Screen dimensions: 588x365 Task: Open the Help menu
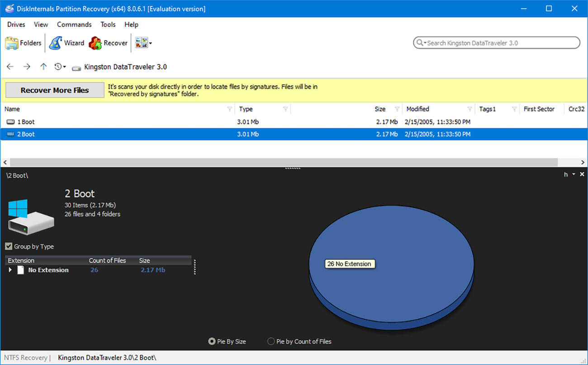pos(131,24)
